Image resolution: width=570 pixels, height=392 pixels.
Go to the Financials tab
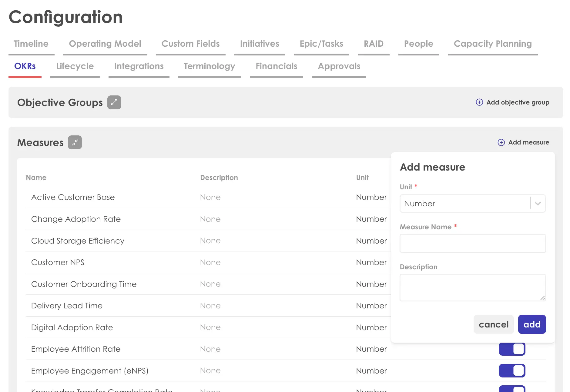coord(276,66)
